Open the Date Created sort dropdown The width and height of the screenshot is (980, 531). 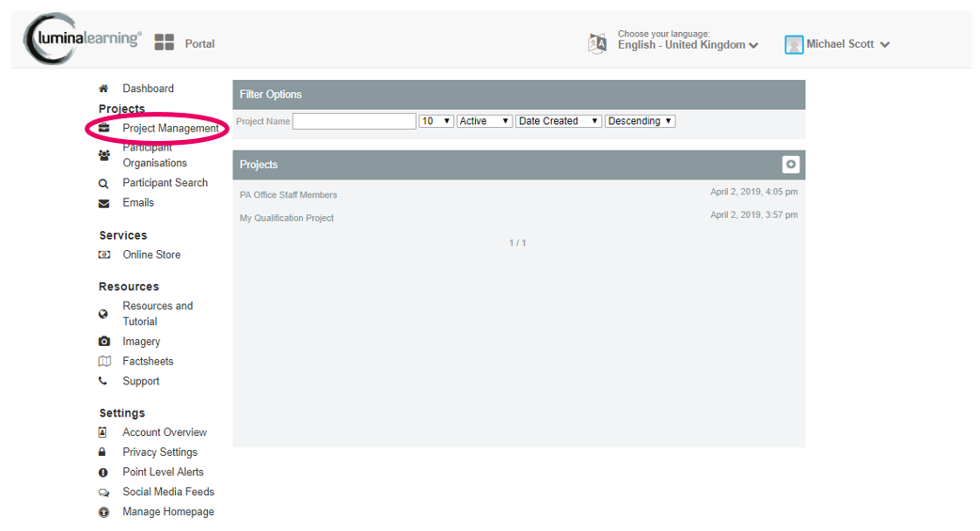click(x=559, y=121)
